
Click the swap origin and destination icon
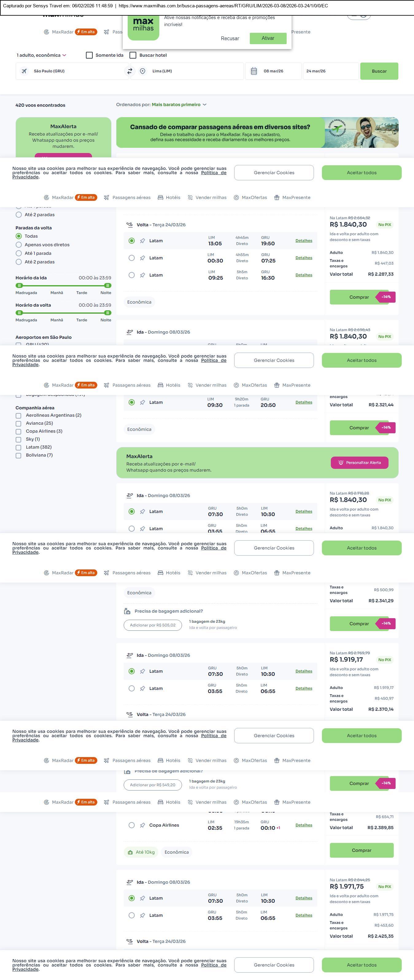tap(130, 71)
